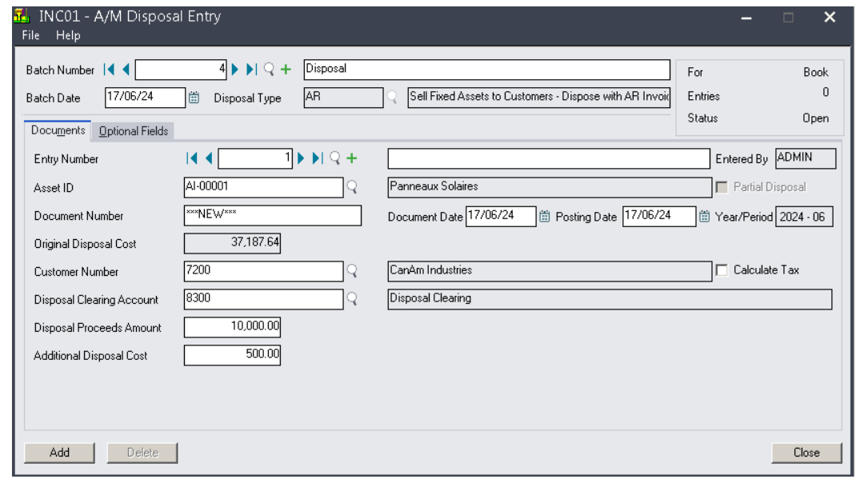Click the Disposal Proceeds Amount field
Viewport: 868px width, 491px height.
232,328
